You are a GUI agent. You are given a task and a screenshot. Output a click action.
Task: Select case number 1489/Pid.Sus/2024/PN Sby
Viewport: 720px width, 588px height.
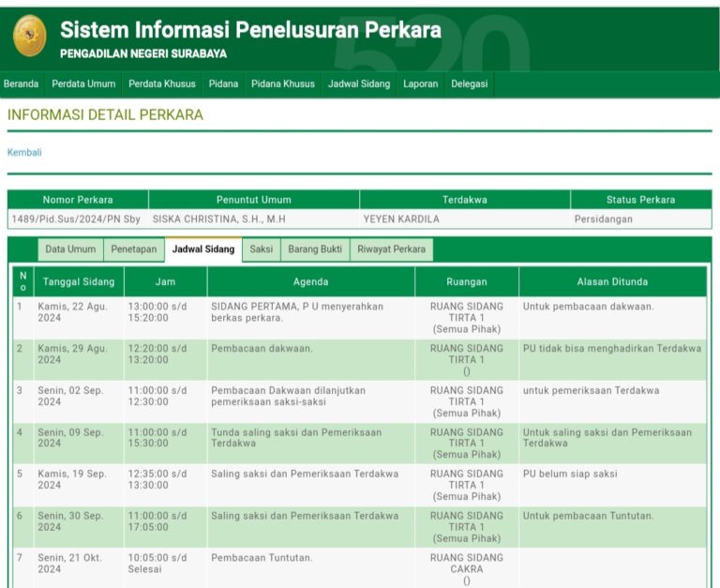click(x=76, y=219)
